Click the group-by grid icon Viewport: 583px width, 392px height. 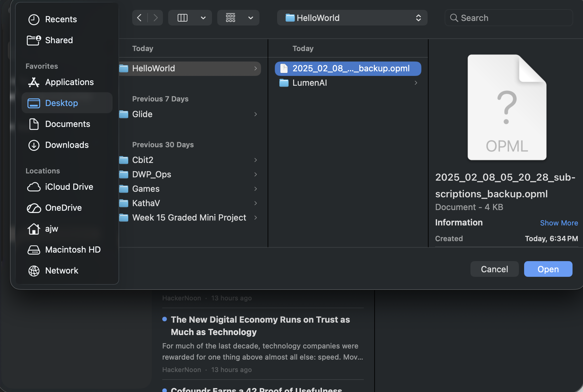(x=231, y=18)
